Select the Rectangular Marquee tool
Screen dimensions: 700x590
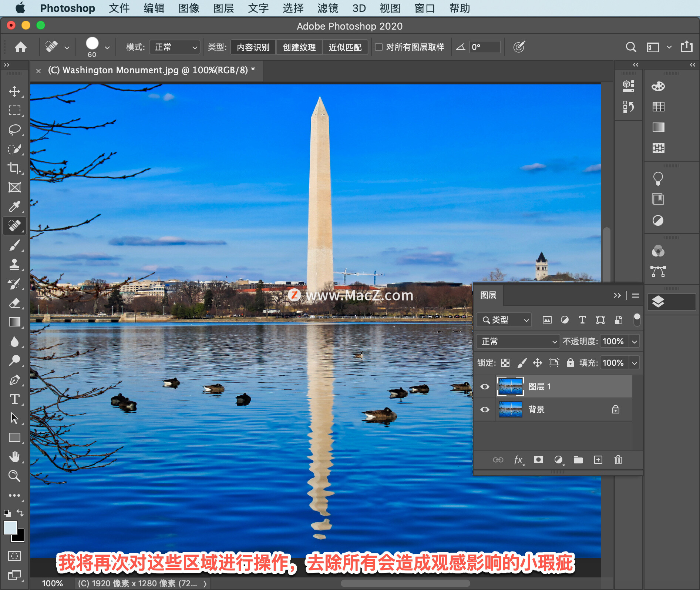click(x=14, y=110)
